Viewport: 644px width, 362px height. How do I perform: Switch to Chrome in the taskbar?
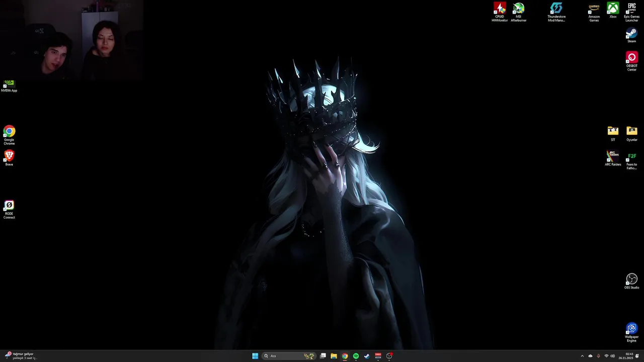click(x=345, y=356)
